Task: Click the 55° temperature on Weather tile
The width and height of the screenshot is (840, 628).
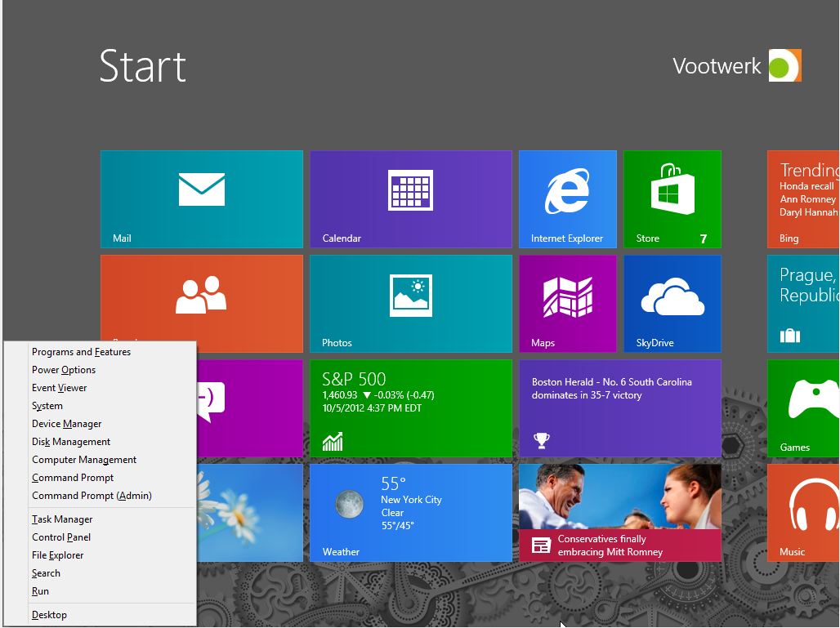Action: 393,483
